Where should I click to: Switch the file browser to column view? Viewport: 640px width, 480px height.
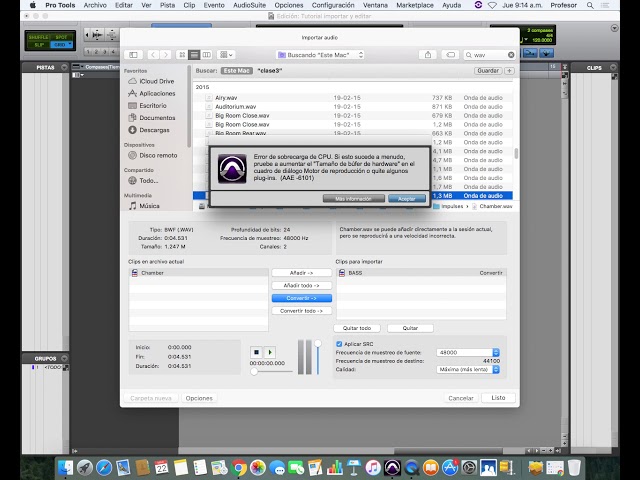(x=207, y=55)
